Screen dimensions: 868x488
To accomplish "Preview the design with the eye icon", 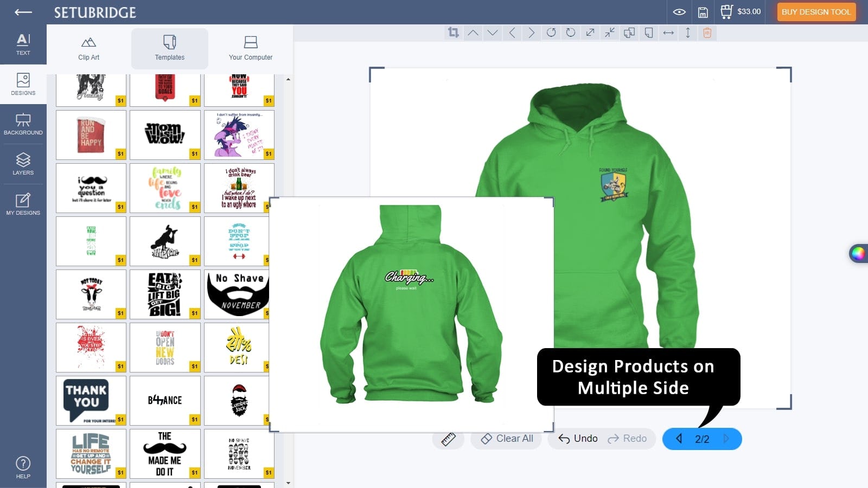I will [x=679, y=11].
